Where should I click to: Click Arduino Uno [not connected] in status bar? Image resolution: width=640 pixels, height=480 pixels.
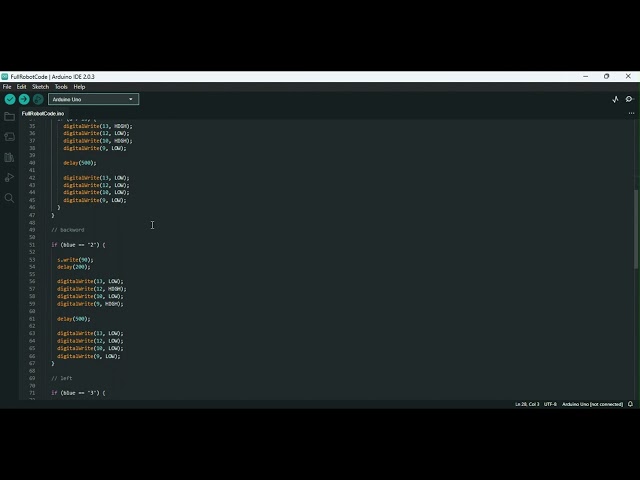[592, 404]
